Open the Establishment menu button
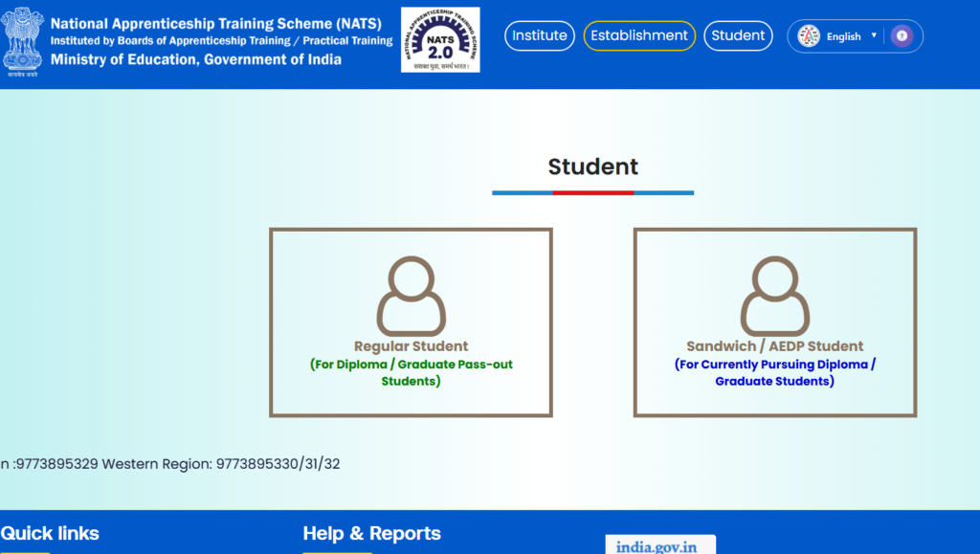 pos(638,35)
